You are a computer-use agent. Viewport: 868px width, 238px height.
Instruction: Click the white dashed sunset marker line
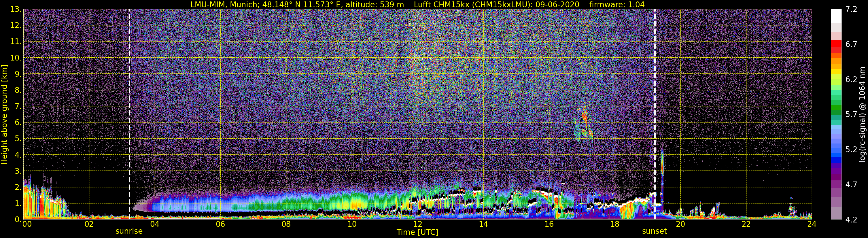pos(655,114)
